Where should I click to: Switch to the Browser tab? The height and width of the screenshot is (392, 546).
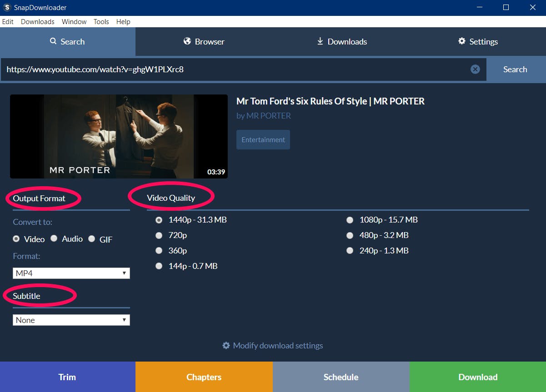204,41
